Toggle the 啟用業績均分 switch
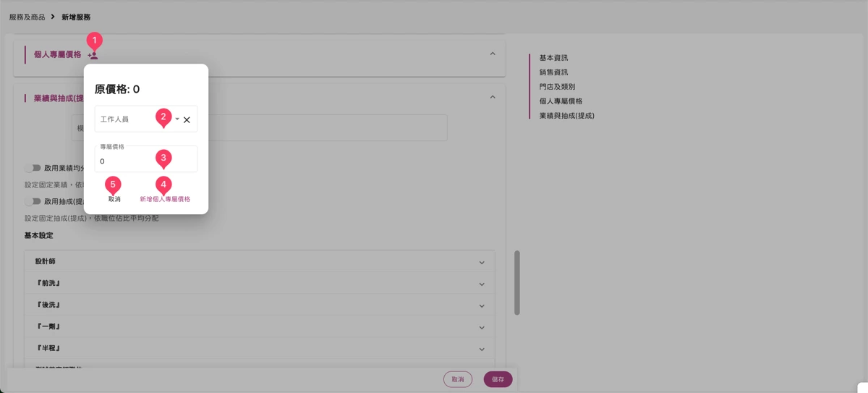The height and width of the screenshot is (393, 868). [33, 168]
